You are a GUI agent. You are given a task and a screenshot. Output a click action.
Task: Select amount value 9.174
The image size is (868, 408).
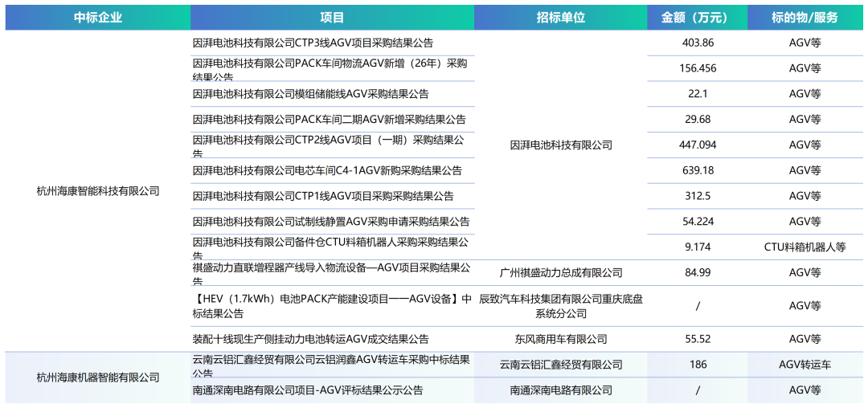point(698,247)
